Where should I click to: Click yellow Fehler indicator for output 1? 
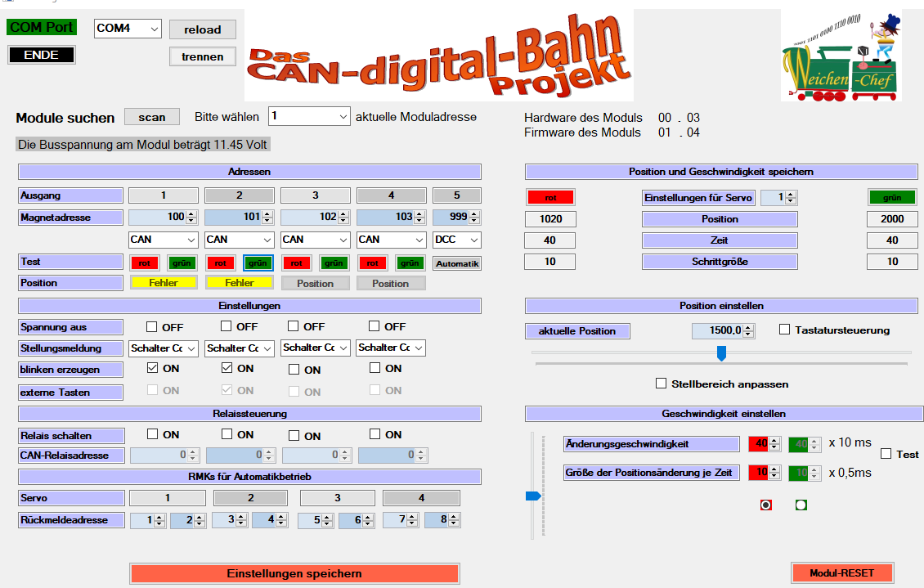point(164,283)
